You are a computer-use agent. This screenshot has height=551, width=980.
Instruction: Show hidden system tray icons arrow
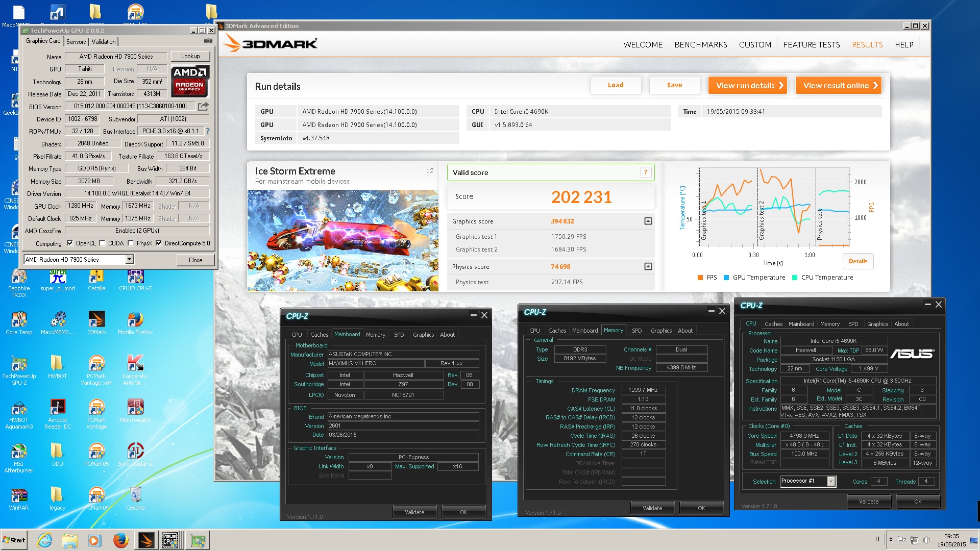[891, 540]
